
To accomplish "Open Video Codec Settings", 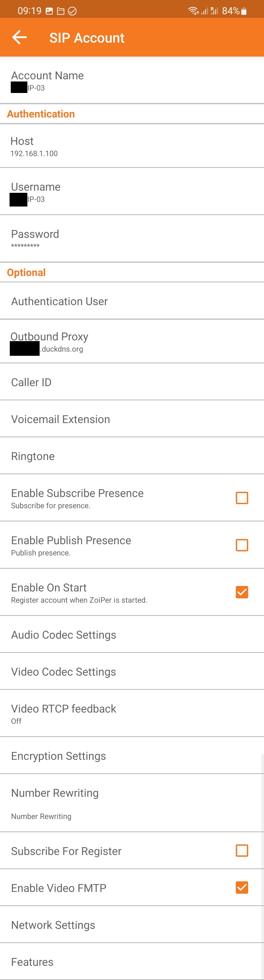I will pyautogui.click(x=132, y=671).
